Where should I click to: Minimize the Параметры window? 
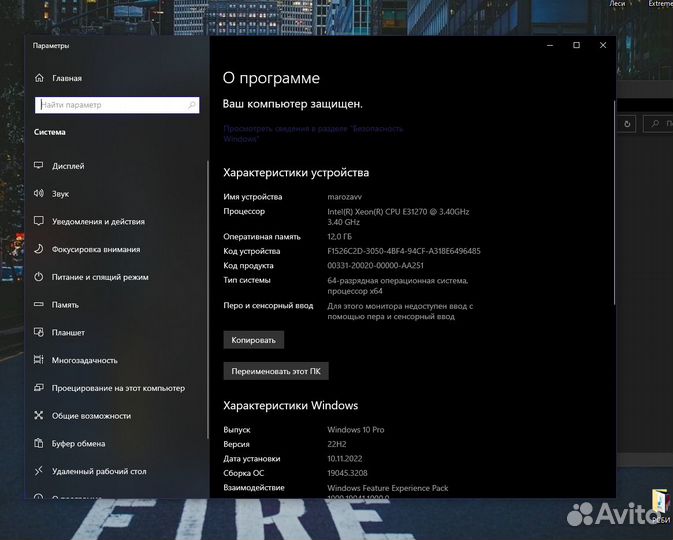tap(550, 45)
